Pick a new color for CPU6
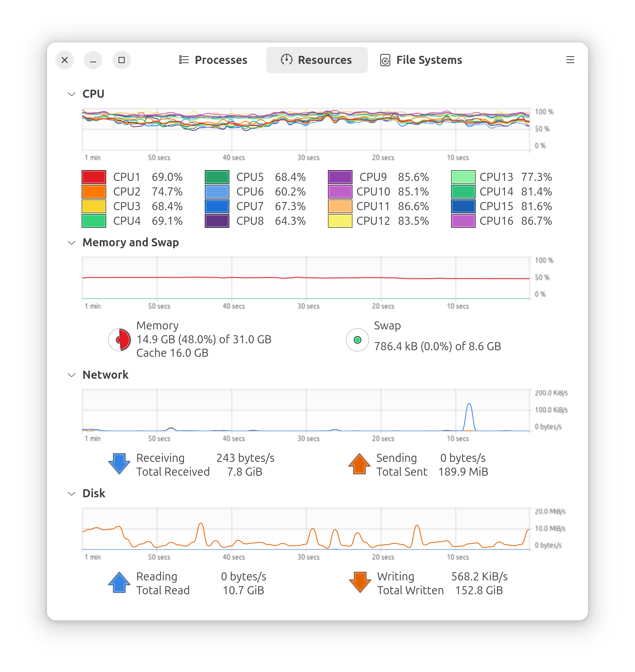The image size is (635, 672). point(217,192)
